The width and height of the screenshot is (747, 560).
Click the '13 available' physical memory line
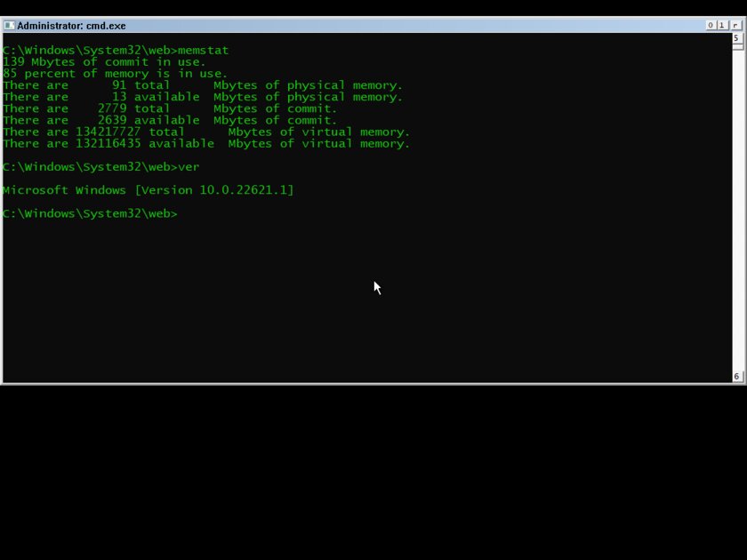coord(203,97)
